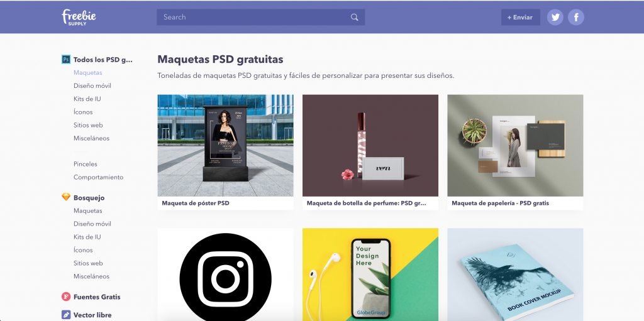This screenshot has height=321, width=644.
Task: Open the poster mockup thumbnail
Action: (x=226, y=146)
